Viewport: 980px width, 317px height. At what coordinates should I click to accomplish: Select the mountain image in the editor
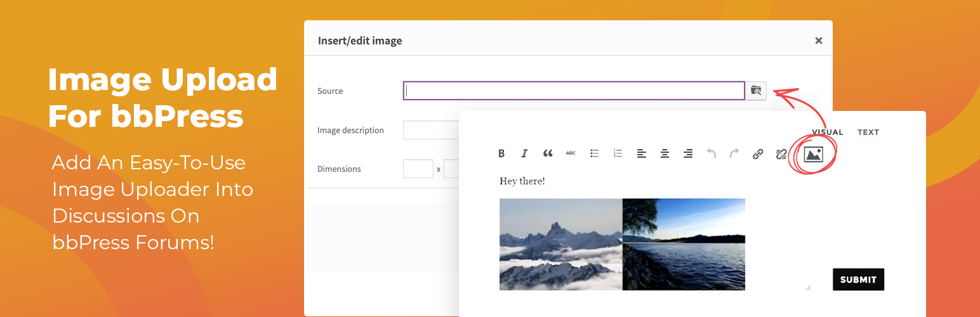click(560, 244)
